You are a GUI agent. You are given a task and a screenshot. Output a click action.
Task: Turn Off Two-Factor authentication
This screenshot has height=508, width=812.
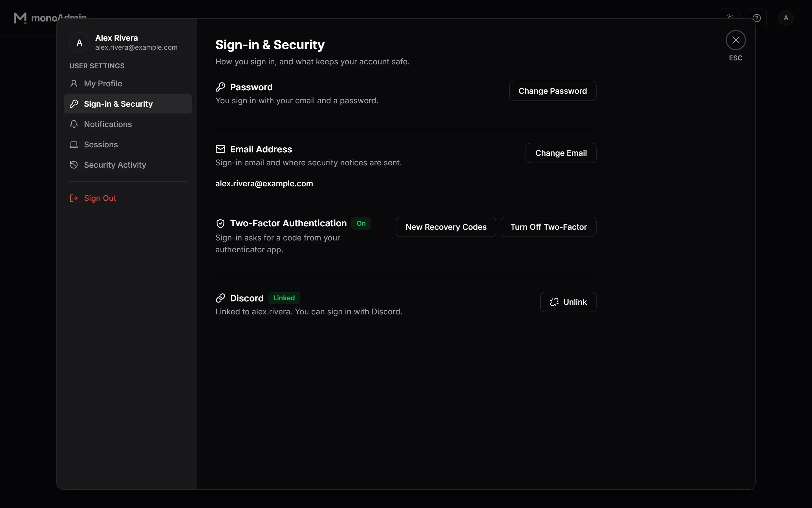click(x=548, y=227)
